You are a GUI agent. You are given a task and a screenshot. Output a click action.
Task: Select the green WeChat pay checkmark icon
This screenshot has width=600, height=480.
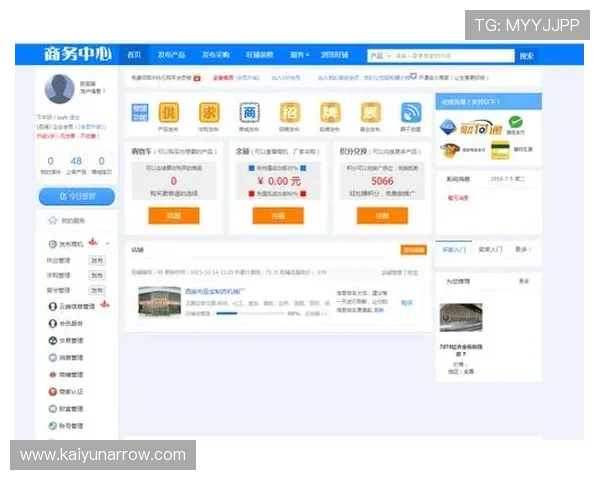click(x=515, y=123)
